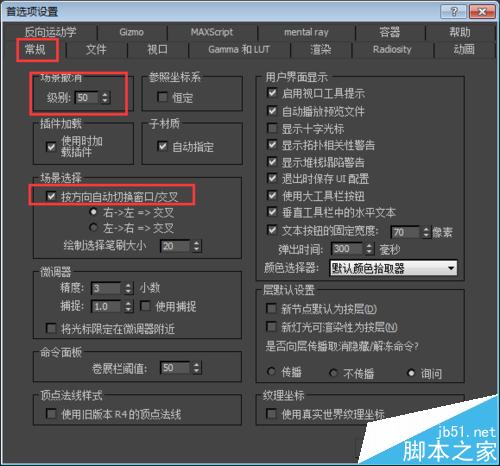Toggle 使用旧版本 R4 的顶点法线 checkbox
Viewport: 500px width, 466px height.
[51, 414]
